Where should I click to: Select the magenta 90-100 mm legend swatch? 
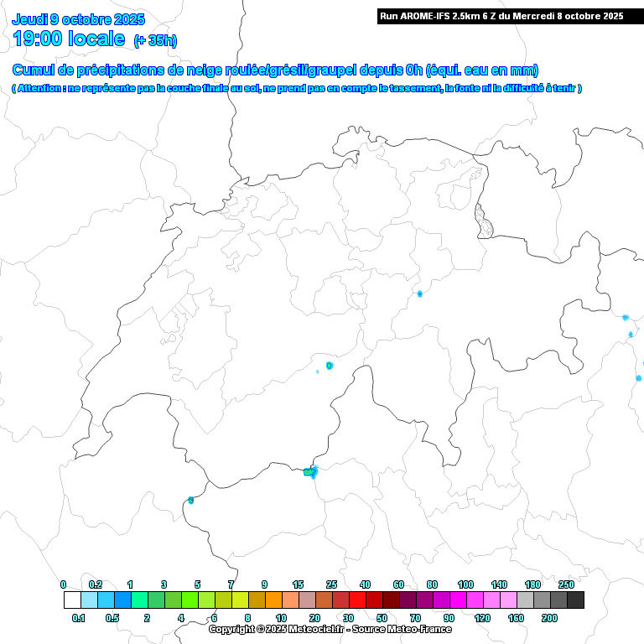click(x=458, y=600)
